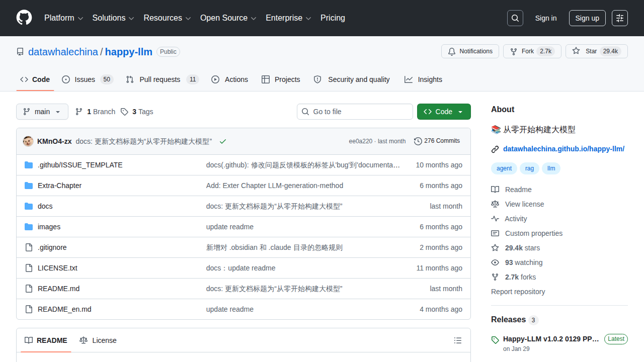Open the Activity link in About
The image size is (644, 362).
click(509, 219)
